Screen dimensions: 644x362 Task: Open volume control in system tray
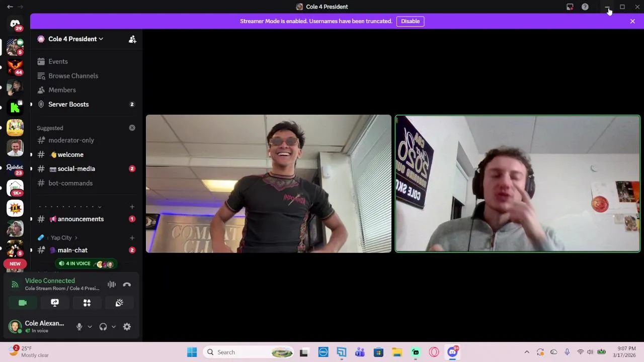[590, 352]
